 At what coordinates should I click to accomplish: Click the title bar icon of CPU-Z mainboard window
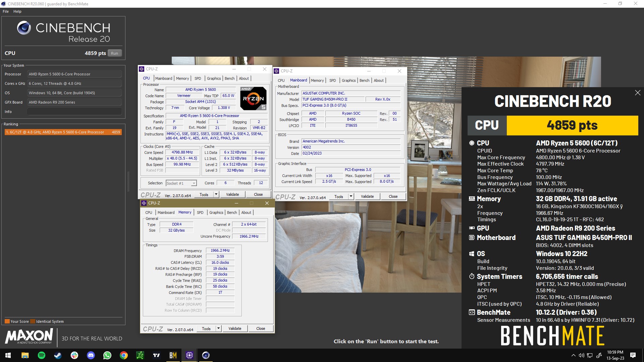coord(276,71)
